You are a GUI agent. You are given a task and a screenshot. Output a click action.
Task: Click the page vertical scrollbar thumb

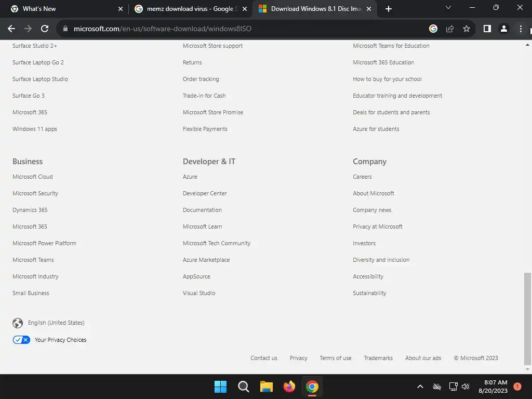pyautogui.click(x=527, y=318)
